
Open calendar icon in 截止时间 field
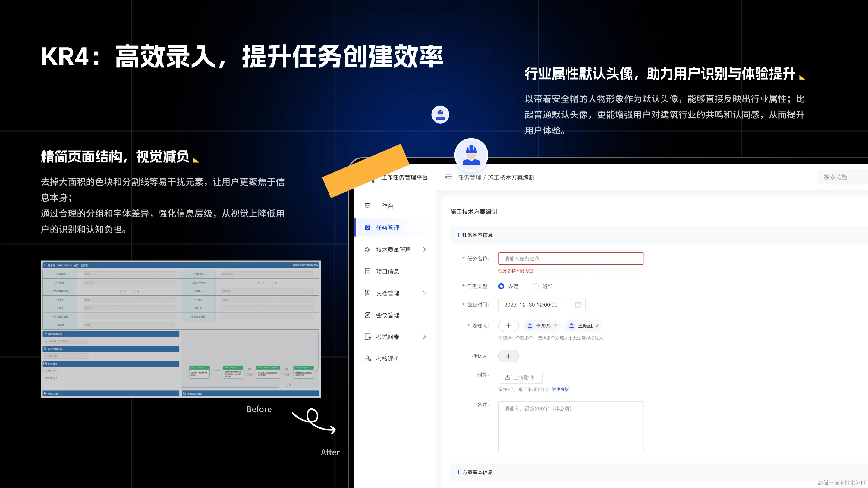coord(578,305)
